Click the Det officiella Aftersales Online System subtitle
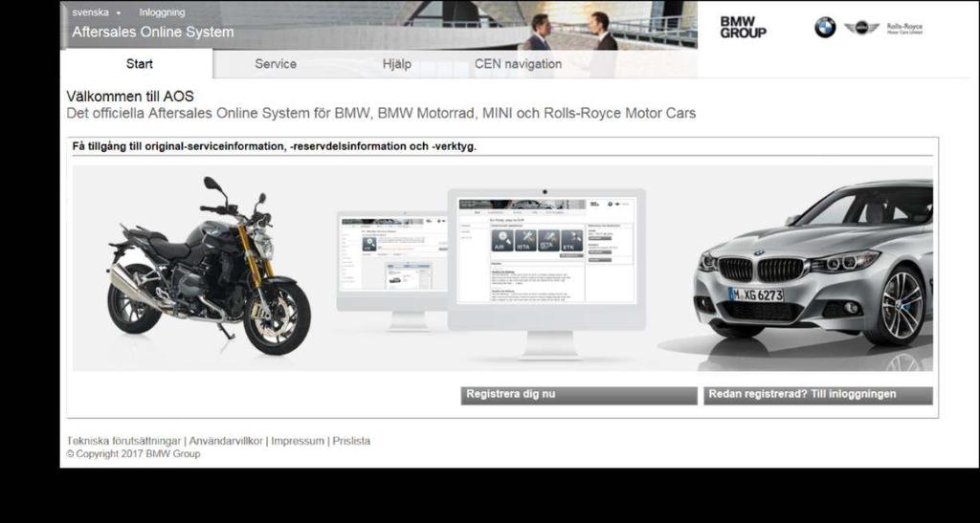The image size is (980, 523). click(381, 114)
